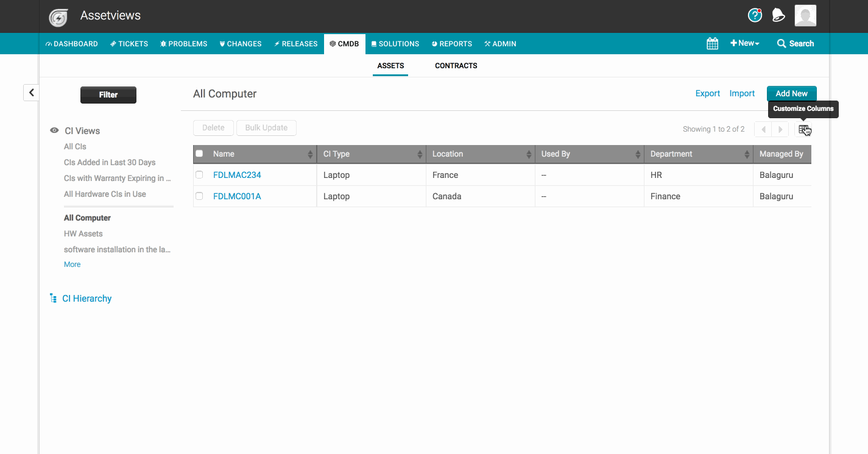Open the calendar icon in navigation bar

click(x=712, y=43)
